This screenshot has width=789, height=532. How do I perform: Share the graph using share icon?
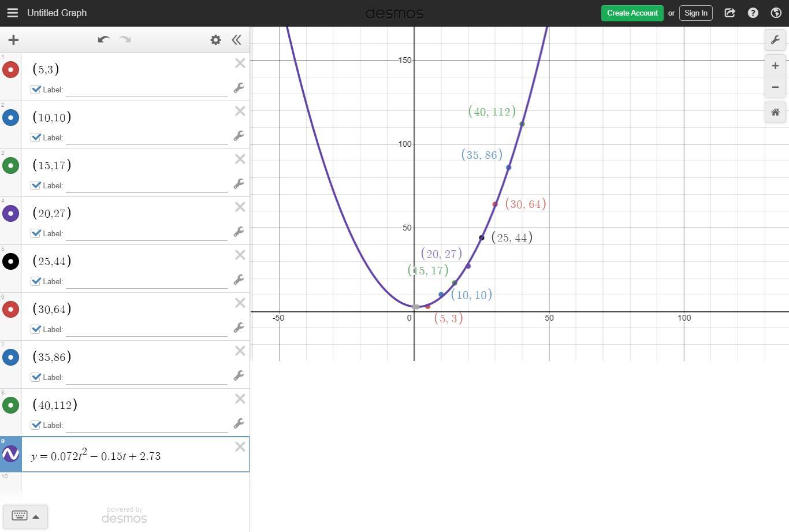(x=730, y=13)
